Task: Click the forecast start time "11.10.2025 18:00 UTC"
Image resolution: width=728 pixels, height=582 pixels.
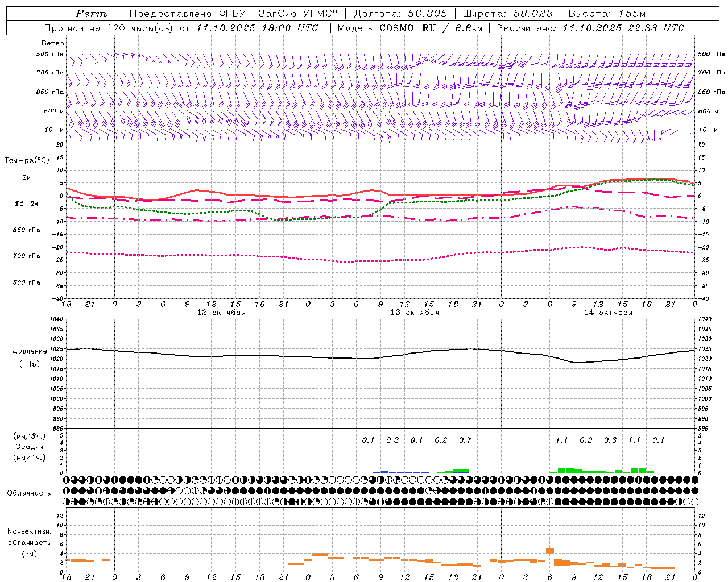Action: [x=257, y=28]
